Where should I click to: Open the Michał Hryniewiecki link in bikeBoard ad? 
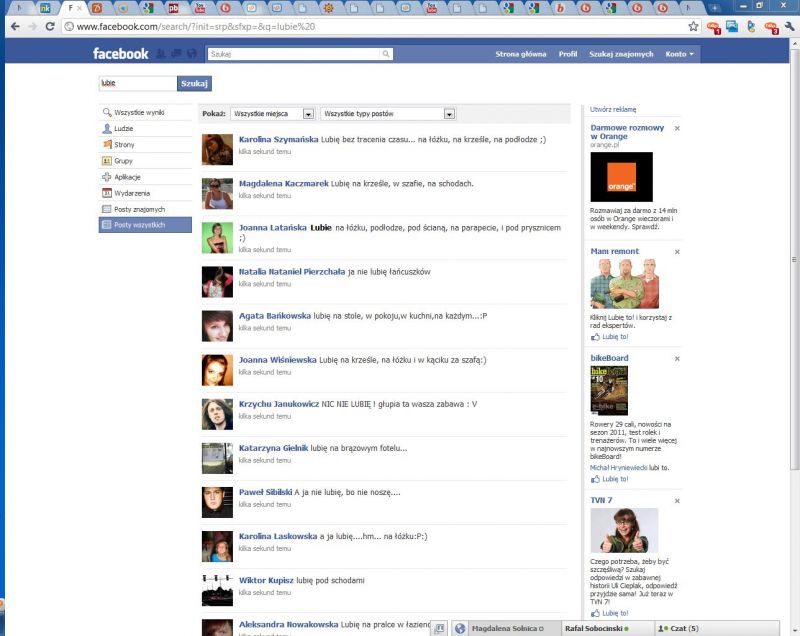click(x=618, y=468)
